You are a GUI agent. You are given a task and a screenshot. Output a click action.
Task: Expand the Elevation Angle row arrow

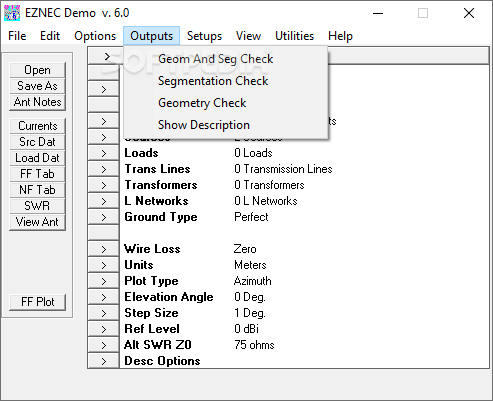103,297
